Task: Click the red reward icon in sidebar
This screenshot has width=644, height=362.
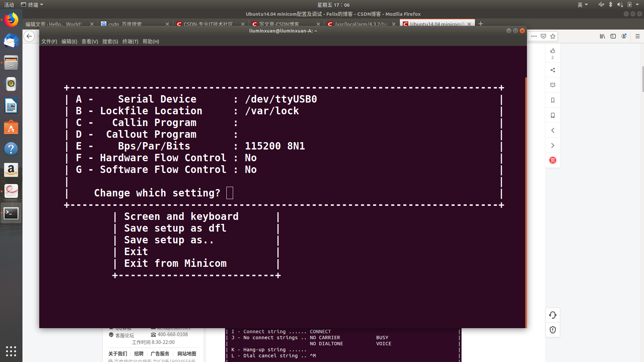Action: 553,160
